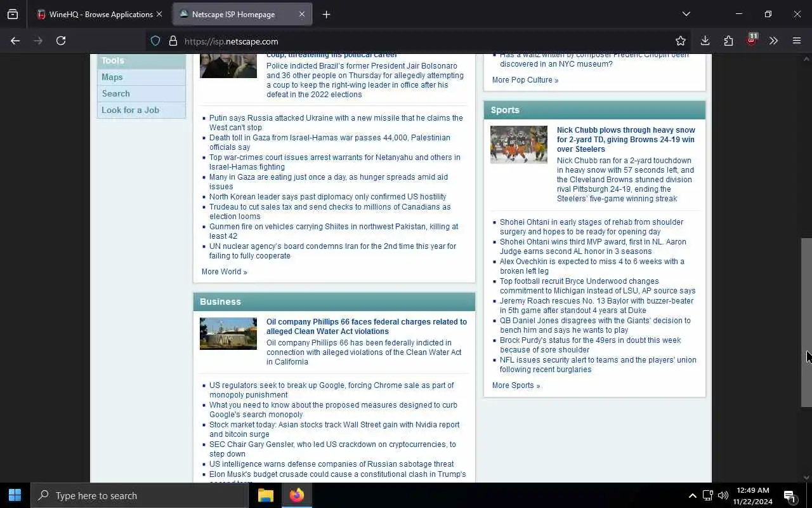The image size is (812, 508).
Task: Bookmark this page with the star
Action: coord(681,41)
